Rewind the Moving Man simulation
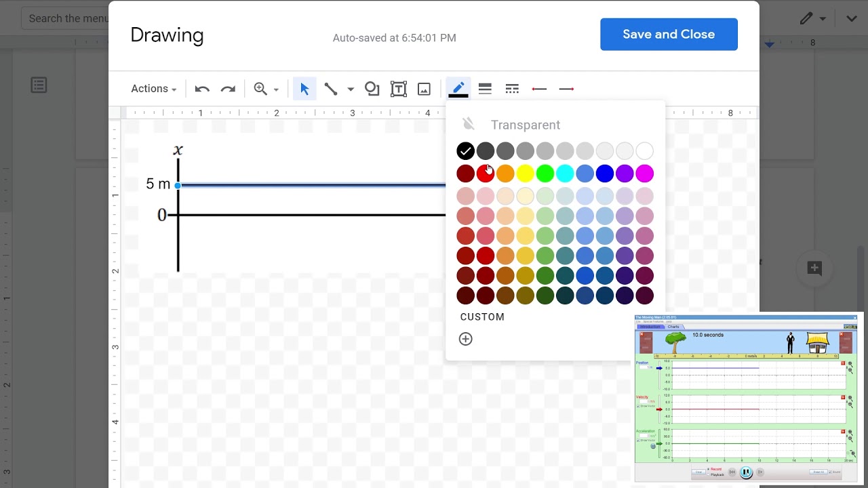This screenshot has width=868, height=488. pyautogui.click(x=732, y=472)
